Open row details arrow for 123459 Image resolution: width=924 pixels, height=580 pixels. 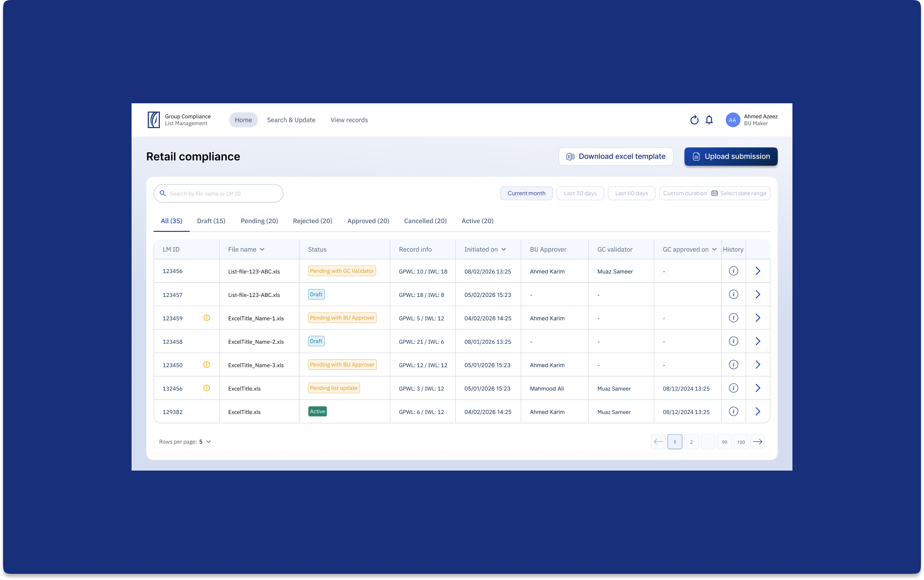click(758, 318)
